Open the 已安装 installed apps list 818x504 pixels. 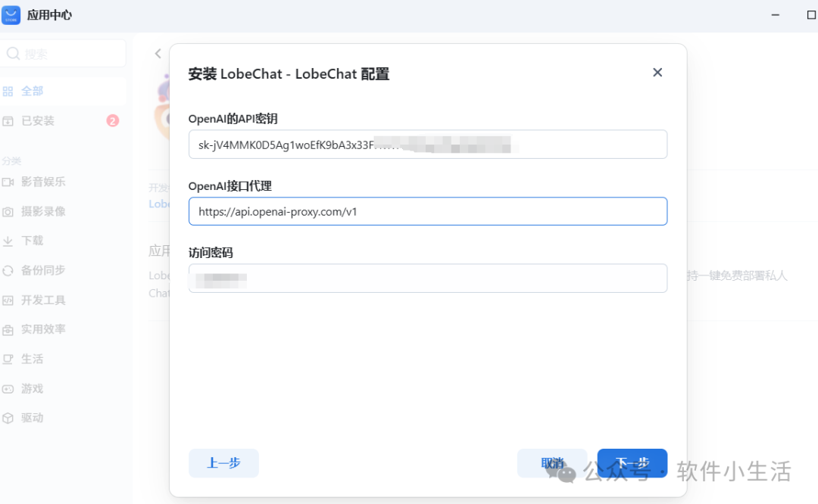[63, 121]
